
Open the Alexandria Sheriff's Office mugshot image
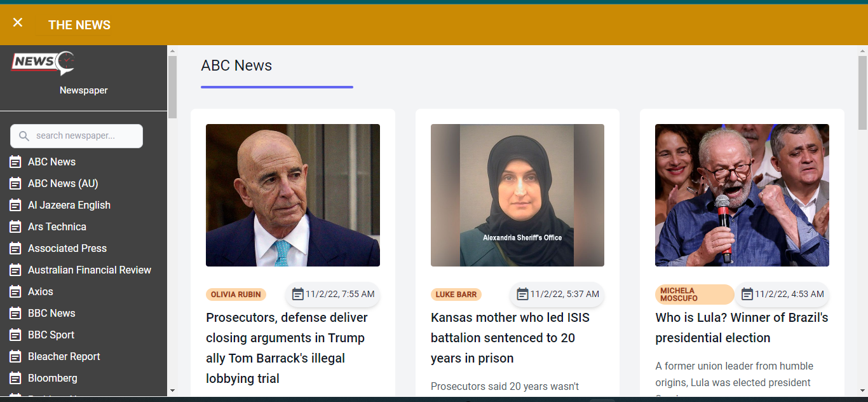point(517,195)
